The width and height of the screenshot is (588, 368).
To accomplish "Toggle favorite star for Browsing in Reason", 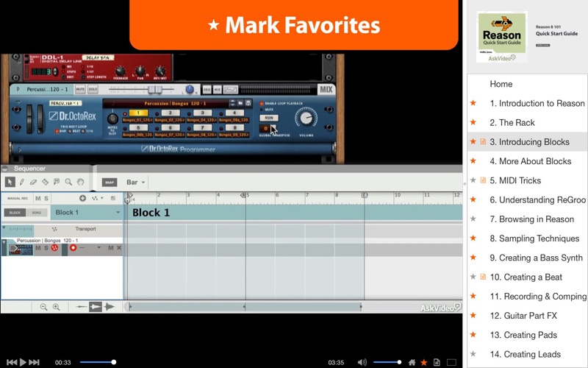I will coord(473,219).
